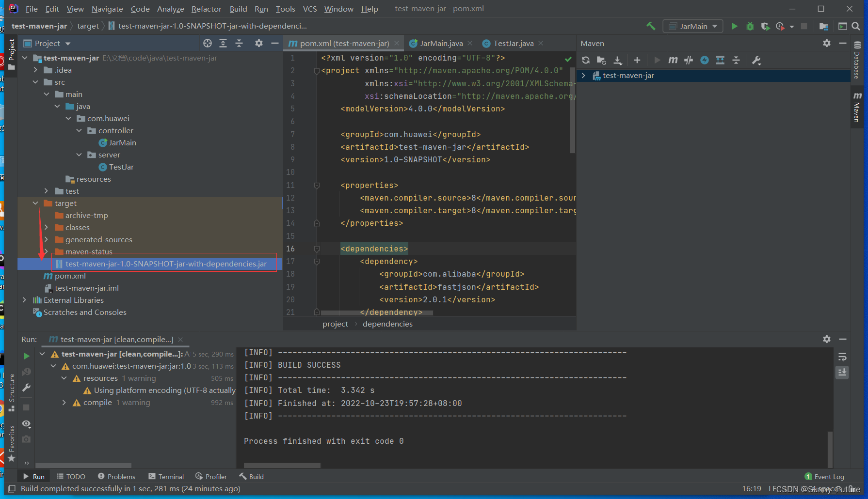
Task: Open Maven panel gear options
Action: coord(827,43)
